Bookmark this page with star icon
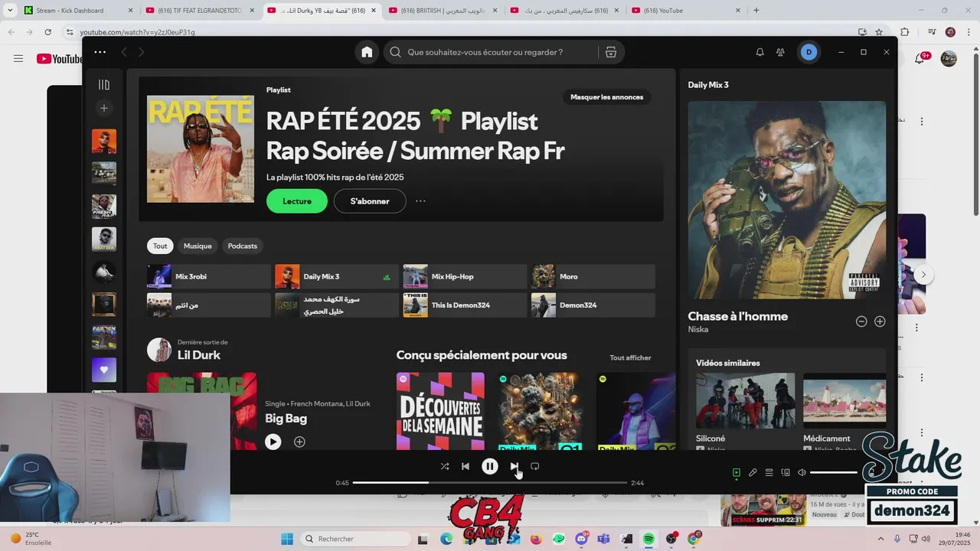Screen dimensions: 980x551 coord(879,32)
